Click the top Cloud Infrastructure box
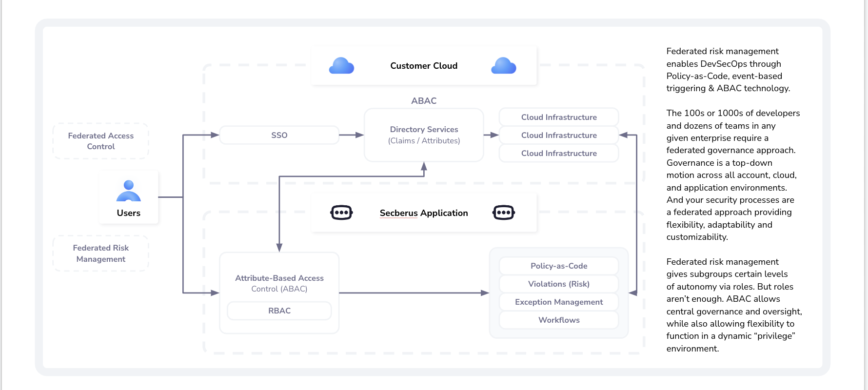 point(559,117)
